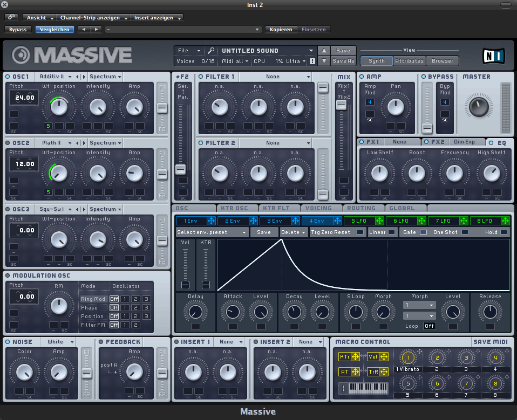Click the NI logo in the header

tap(494, 56)
